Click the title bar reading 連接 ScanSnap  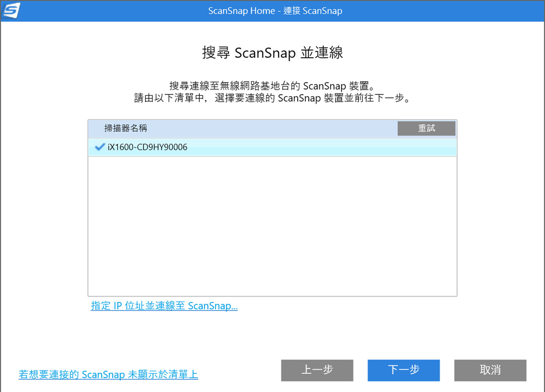click(x=275, y=11)
